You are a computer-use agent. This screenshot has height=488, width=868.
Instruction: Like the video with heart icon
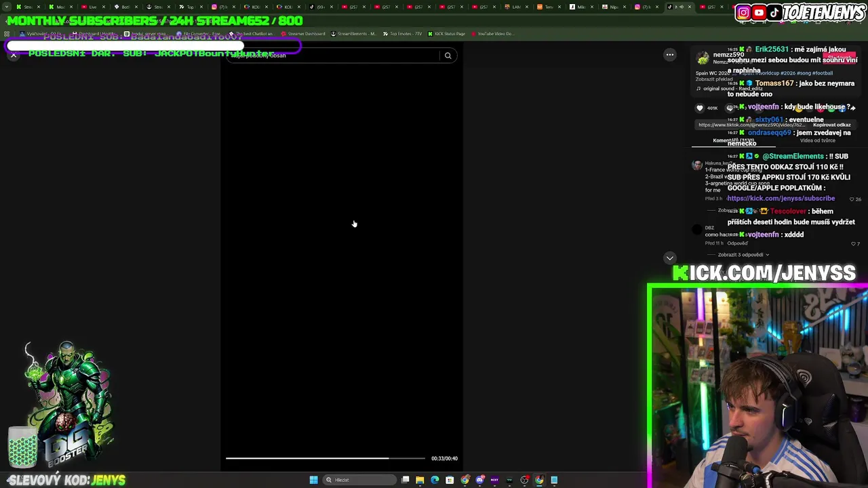[x=700, y=108]
